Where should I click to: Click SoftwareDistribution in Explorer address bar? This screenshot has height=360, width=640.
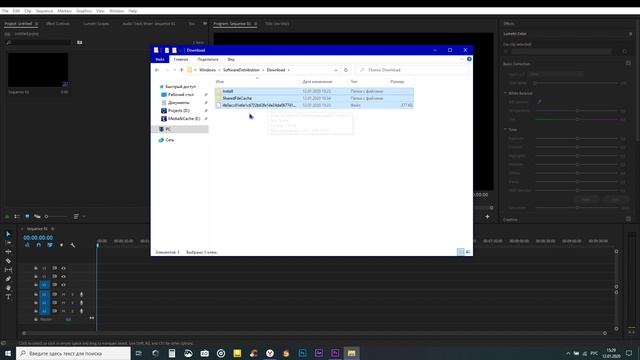(x=241, y=70)
